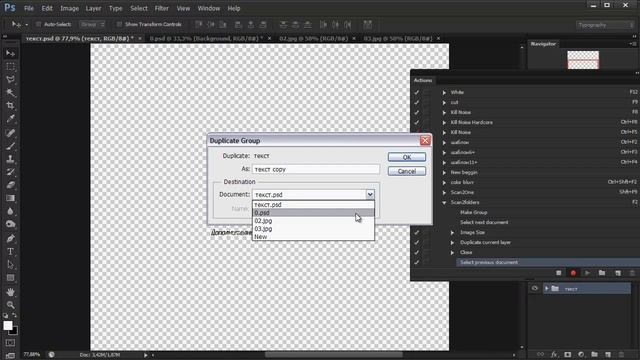Screen dimensions: 640x360
Task: Toggle Show Transform Controls checkbox
Action: tap(119, 24)
